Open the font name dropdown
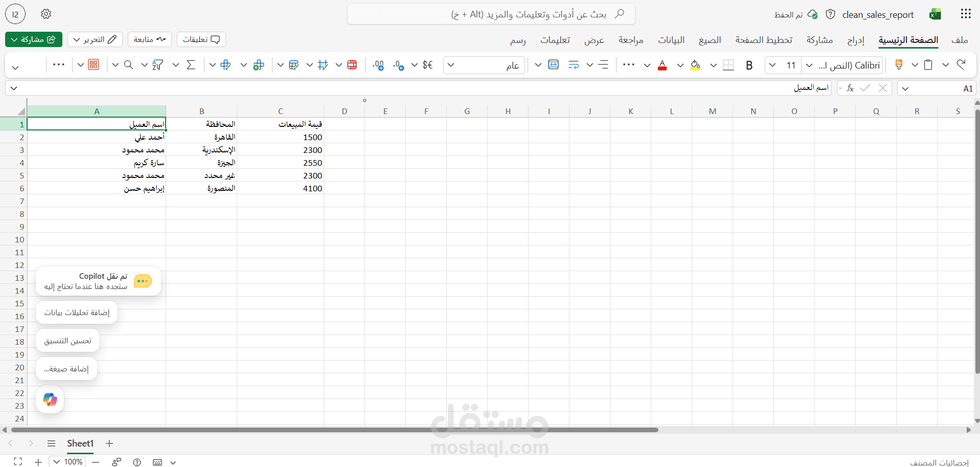Image resolution: width=980 pixels, height=467 pixels. click(x=809, y=65)
